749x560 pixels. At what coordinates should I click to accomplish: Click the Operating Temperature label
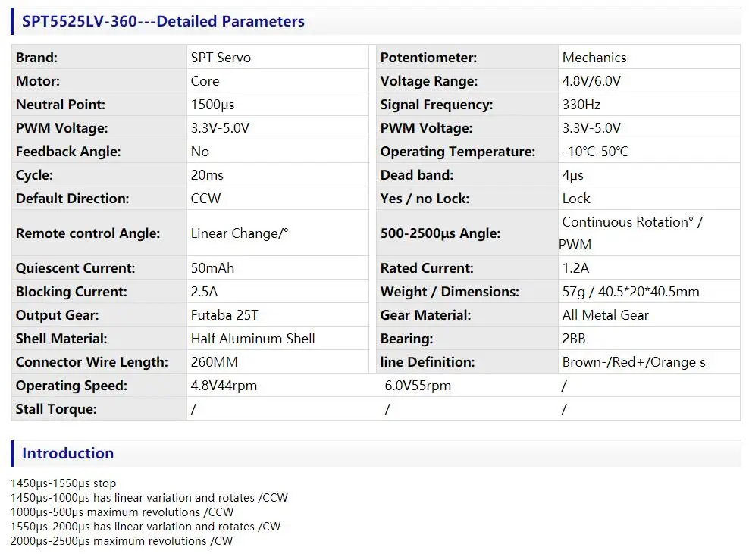pos(457,152)
